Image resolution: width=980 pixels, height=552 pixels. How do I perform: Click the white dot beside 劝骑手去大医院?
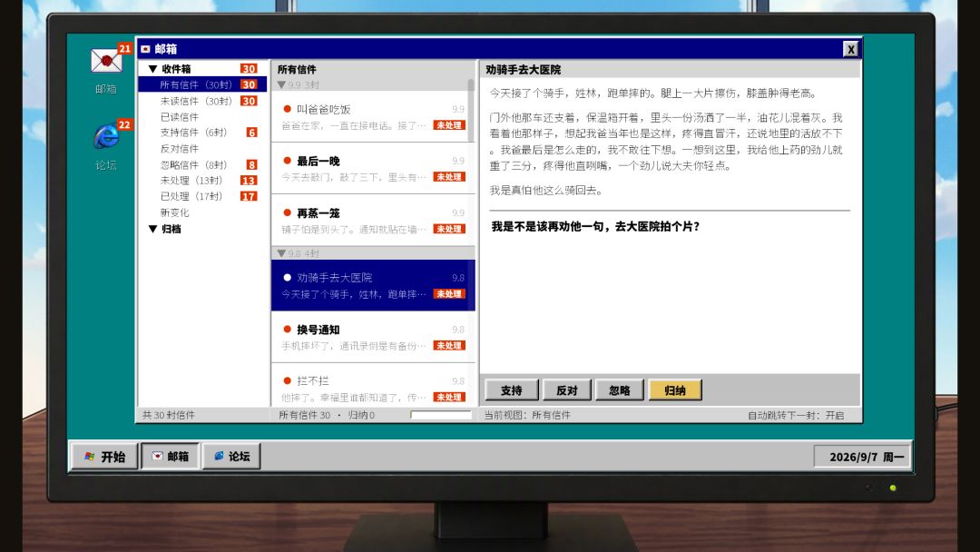tap(288, 278)
